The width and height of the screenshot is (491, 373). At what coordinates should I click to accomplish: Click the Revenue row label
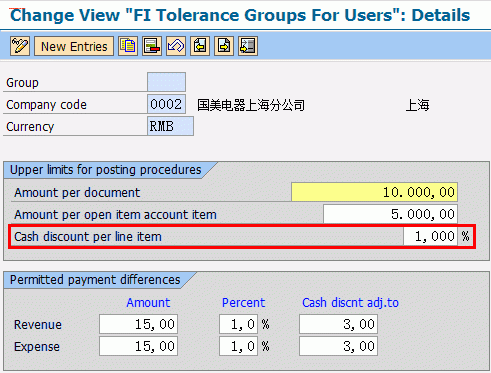pos(38,325)
